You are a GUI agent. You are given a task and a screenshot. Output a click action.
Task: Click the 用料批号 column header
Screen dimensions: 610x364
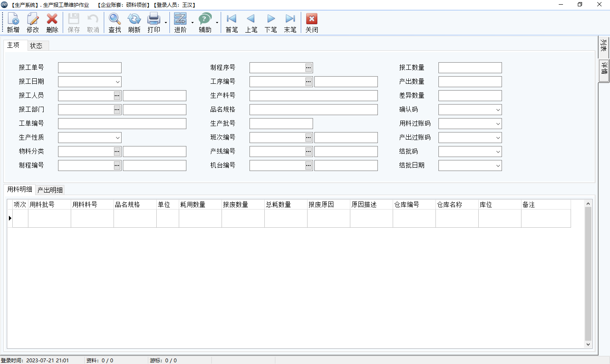pos(50,204)
